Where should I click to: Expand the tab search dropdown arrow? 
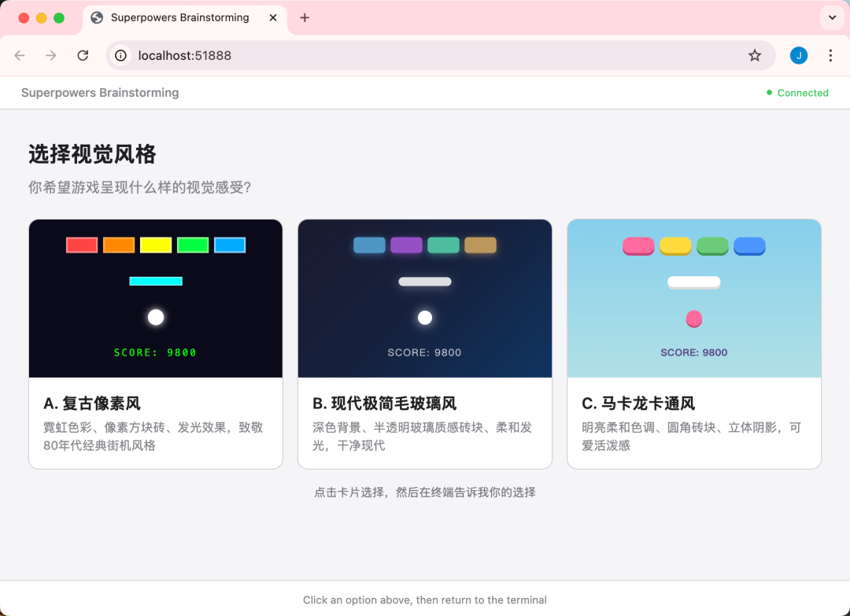[x=832, y=17]
